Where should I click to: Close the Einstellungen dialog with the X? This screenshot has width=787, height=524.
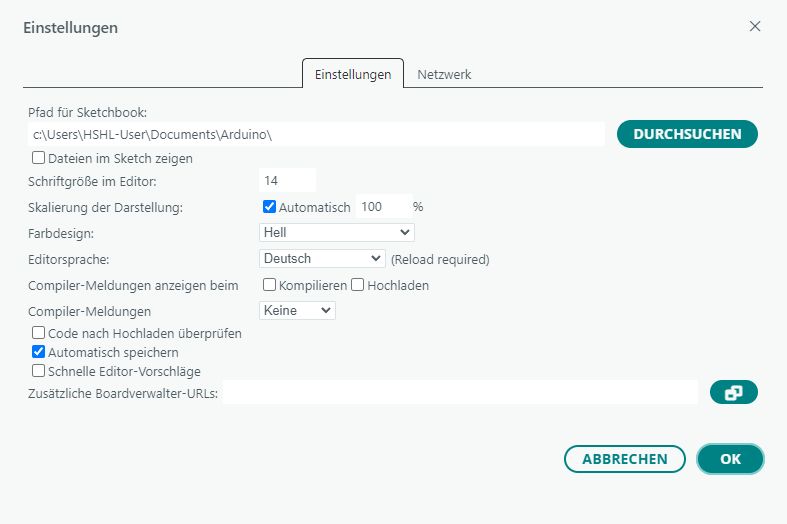click(755, 27)
